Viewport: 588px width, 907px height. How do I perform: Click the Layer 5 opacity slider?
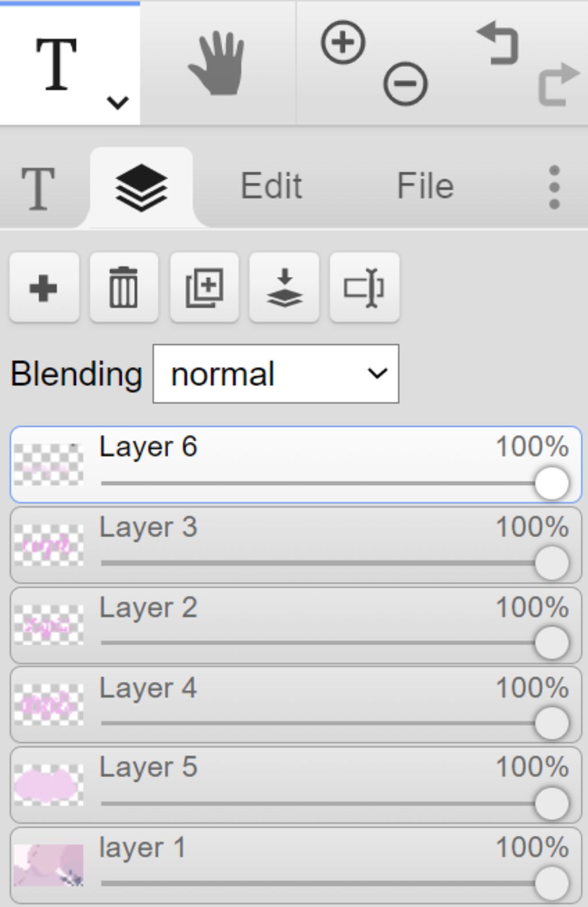point(335,803)
